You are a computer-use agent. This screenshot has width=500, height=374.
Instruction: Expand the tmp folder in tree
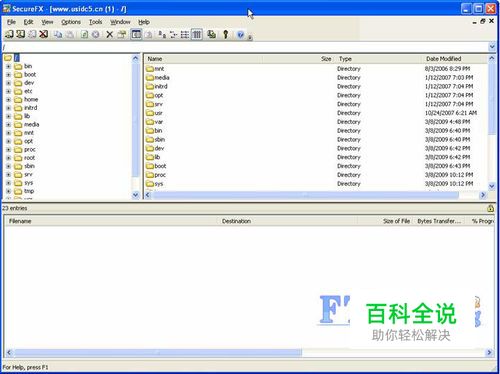point(8,191)
